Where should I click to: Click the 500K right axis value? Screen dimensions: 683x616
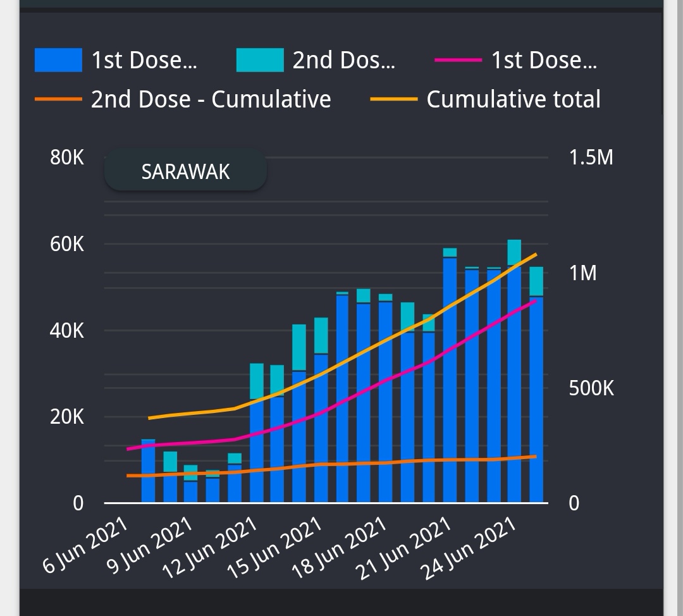click(591, 388)
